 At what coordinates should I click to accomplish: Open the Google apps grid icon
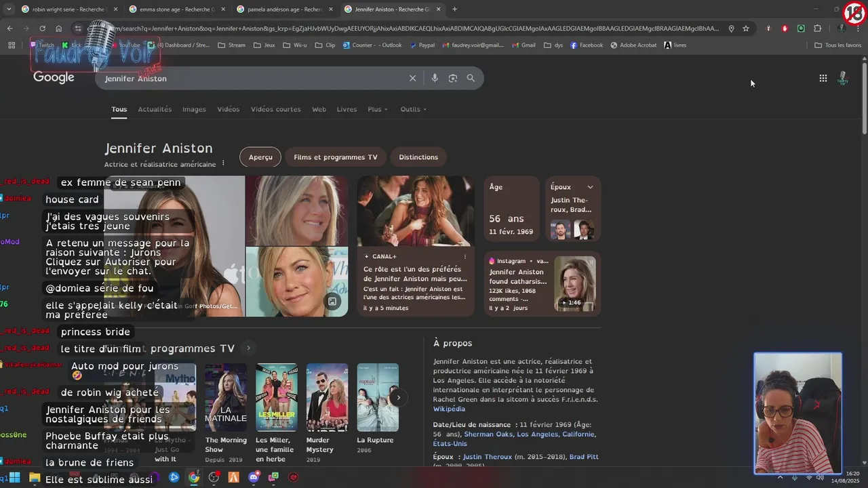point(823,78)
